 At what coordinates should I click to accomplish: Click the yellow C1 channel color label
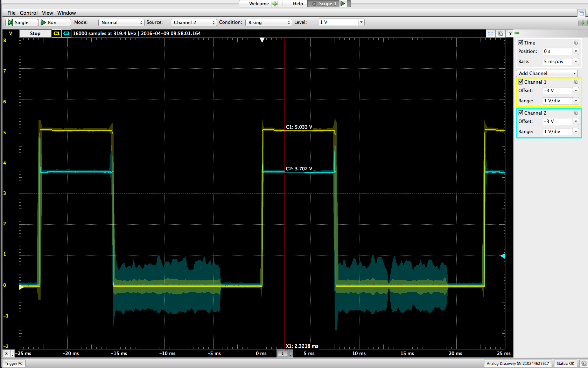point(56,33)
